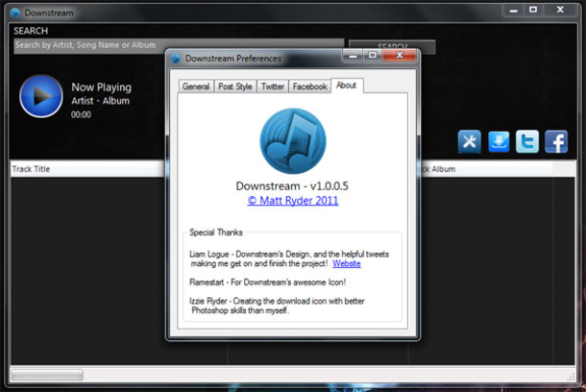Click the SEARCH heading label

pyautogui.click(x=31, y=31)
